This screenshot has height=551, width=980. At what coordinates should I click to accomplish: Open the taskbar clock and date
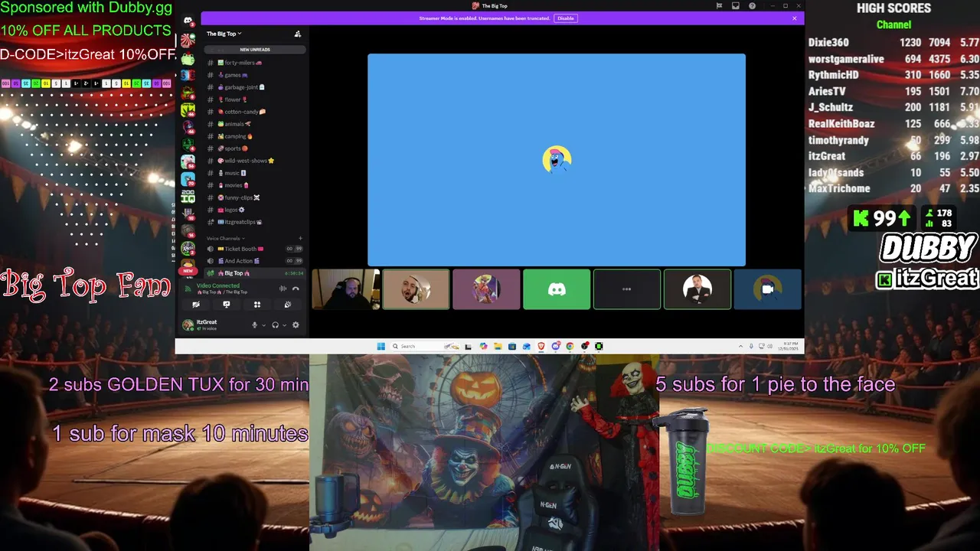pyautogui.click(x=789, y=346)
